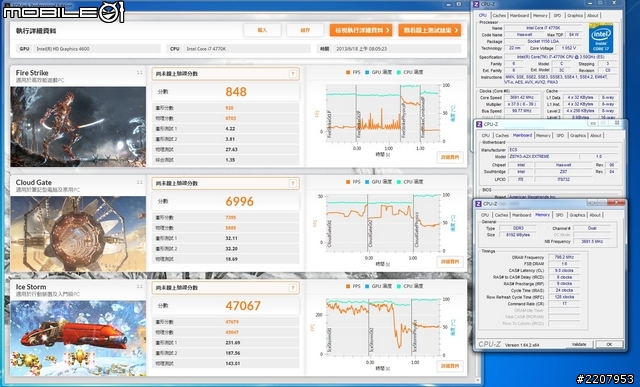This screenshot has height=387, width=640.
Task: Click the OK button in CPU-Z
Action: pyautogui.click(x=609, y=344)
